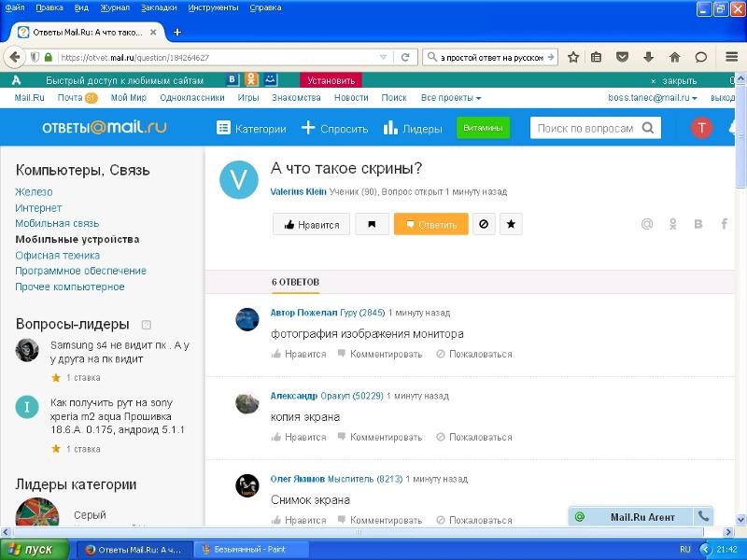747x560 pixels.
Task: Click the search magnifier in Поиск по вопросам
Action: pyautogui.click(x=648, y=128)
